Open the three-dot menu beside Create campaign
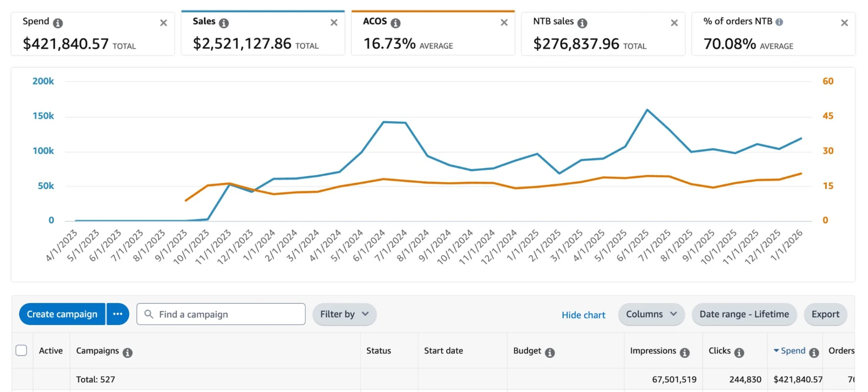The height and width of the screenshot is (392, 868). click(x=118, y=314)
